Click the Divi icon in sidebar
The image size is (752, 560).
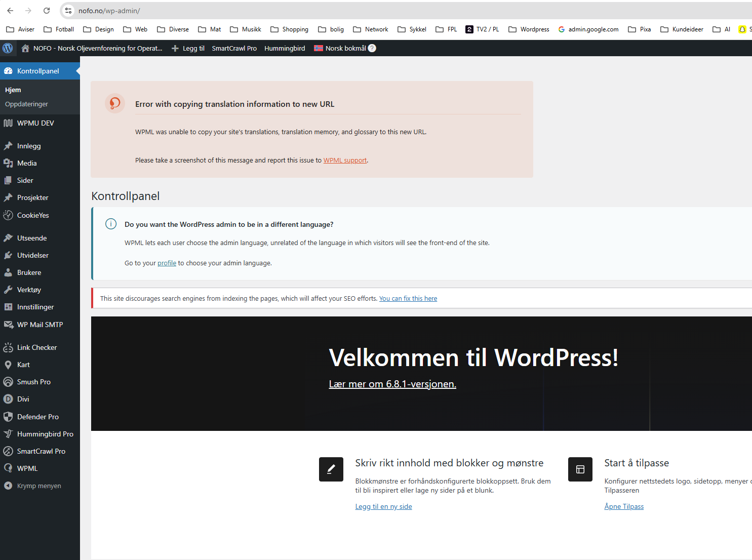8,399
